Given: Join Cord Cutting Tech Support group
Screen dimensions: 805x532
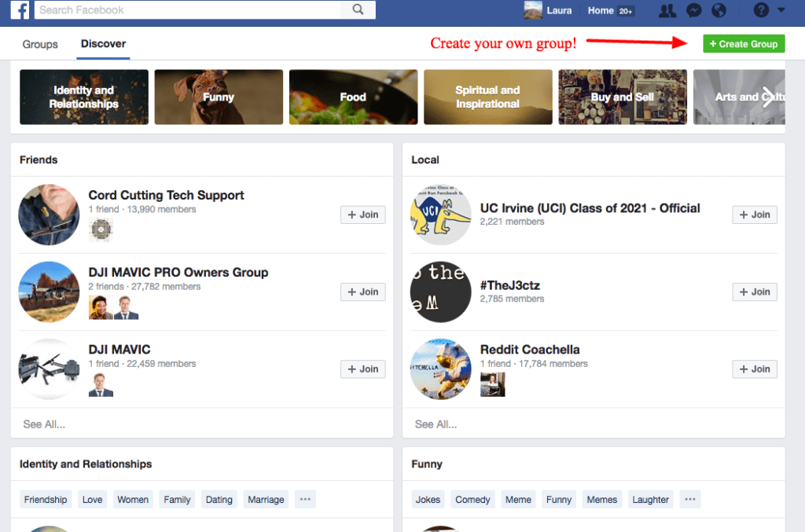Looking at the screenshot, I should click(x=363, y=215).
